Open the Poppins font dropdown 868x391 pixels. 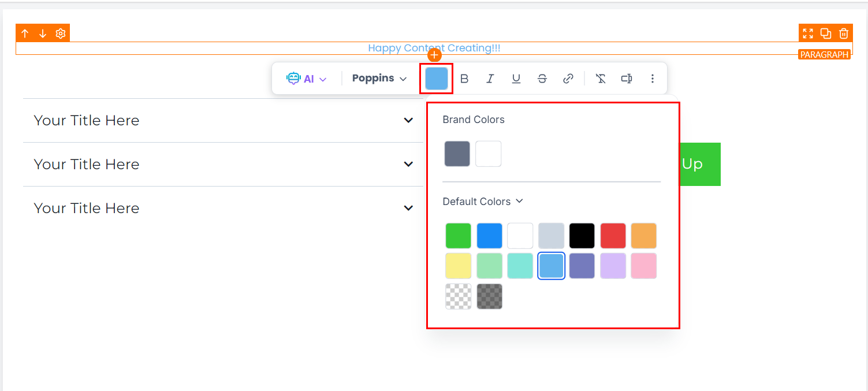379,79
